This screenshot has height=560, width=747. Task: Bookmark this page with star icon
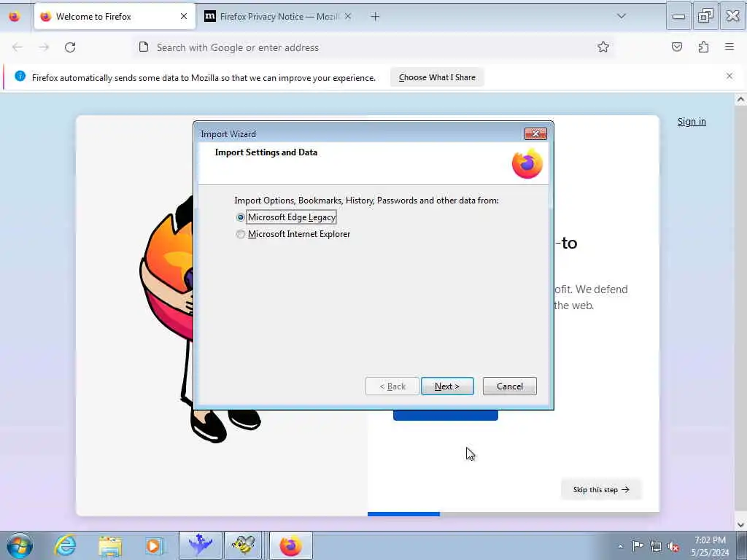[603, 47]
